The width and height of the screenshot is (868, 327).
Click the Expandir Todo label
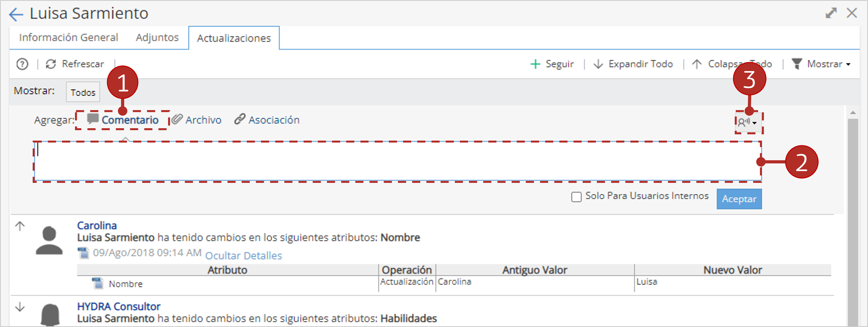point(640,64)
